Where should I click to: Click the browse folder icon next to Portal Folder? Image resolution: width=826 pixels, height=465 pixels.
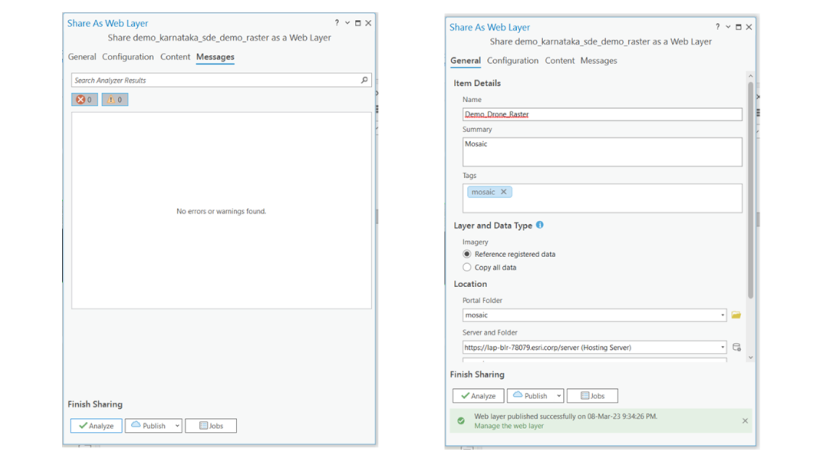click(x=736, y=315)
